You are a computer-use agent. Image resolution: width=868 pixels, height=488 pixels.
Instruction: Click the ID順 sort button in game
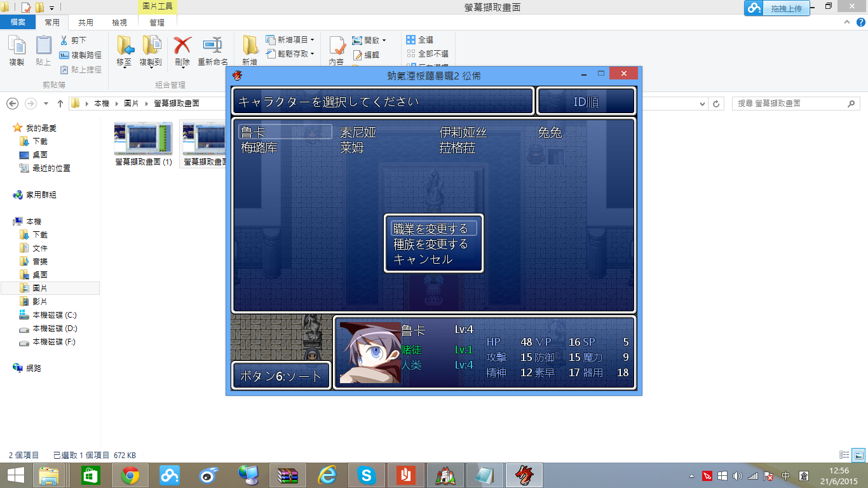[x=586, y=102]
